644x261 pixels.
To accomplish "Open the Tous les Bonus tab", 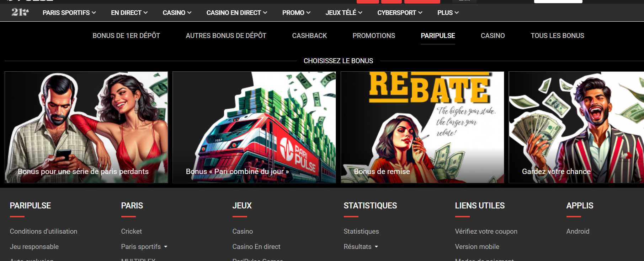I will pos(557,36).
